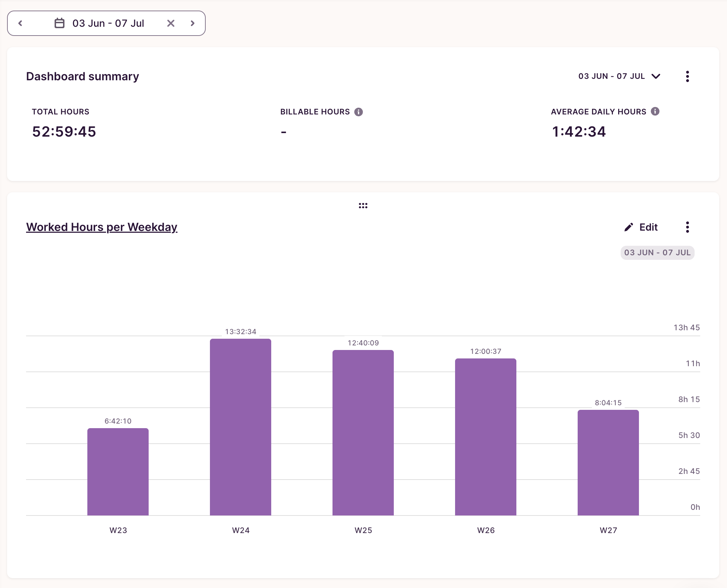The width and height of the screenshot is (727, 588).
Task: Click total hours value 52:59:45
Action: click(64, 132)
